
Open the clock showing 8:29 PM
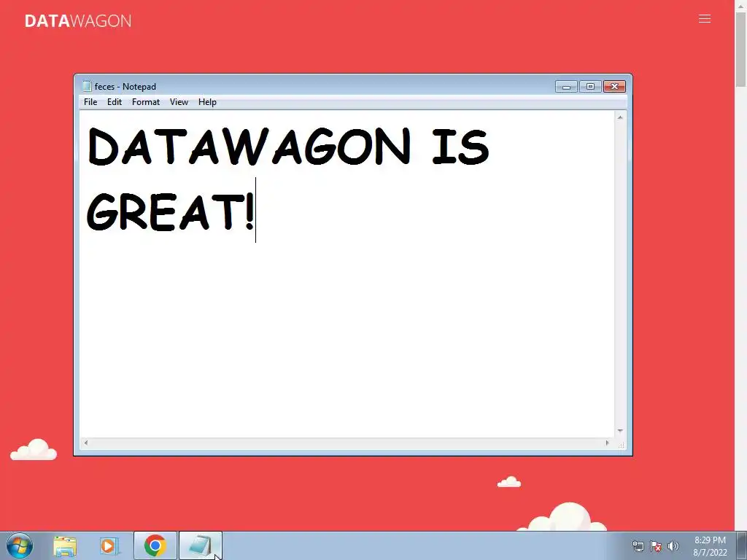(710, 546)
